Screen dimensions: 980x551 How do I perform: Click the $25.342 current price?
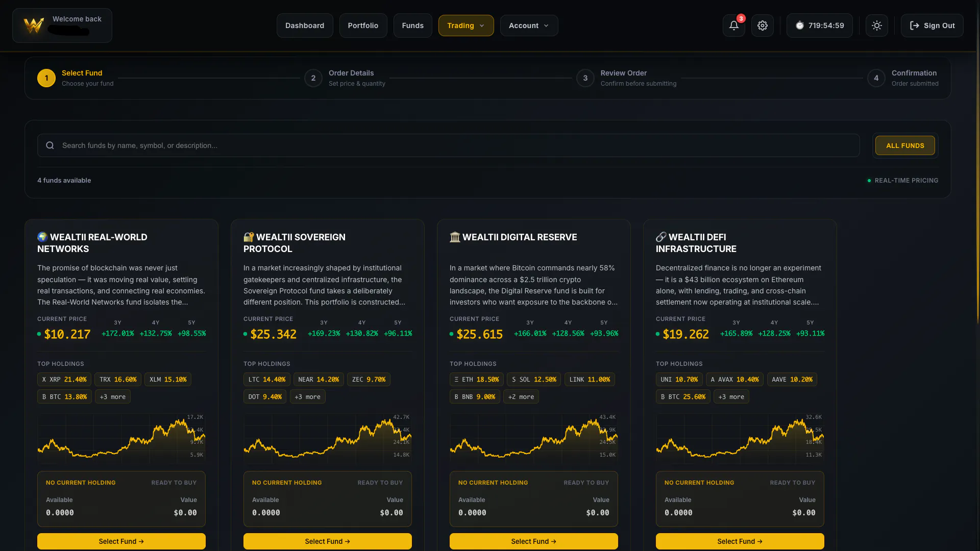(273, 334)
